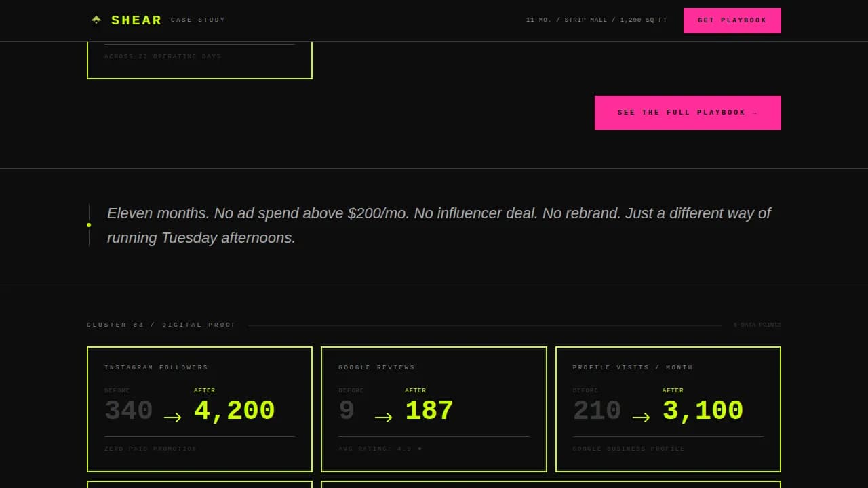This screenshot has height=488, width=868.
Task: Click the 'AVG RATING: 4.9' footnote
Action: coord(380,449)
